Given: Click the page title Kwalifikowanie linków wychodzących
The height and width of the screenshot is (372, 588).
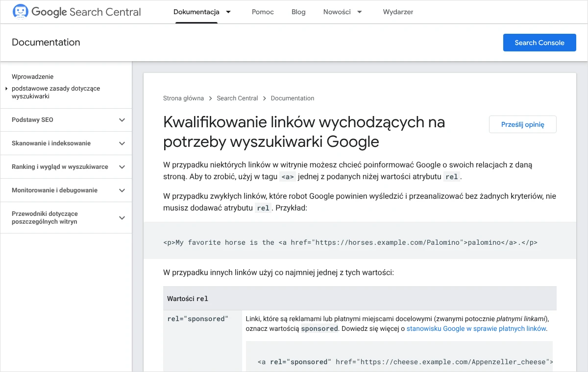Looking at the screenshot, I should [304, 132].
